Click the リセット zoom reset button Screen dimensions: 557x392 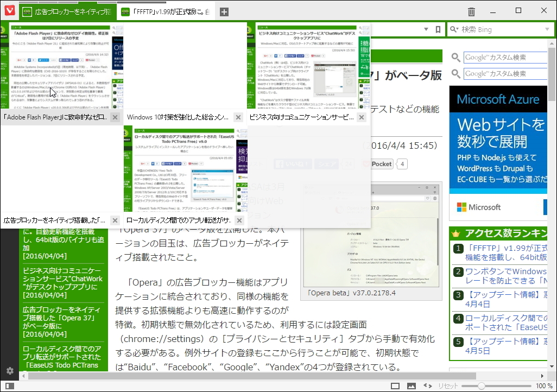click(x=448, y=385)
